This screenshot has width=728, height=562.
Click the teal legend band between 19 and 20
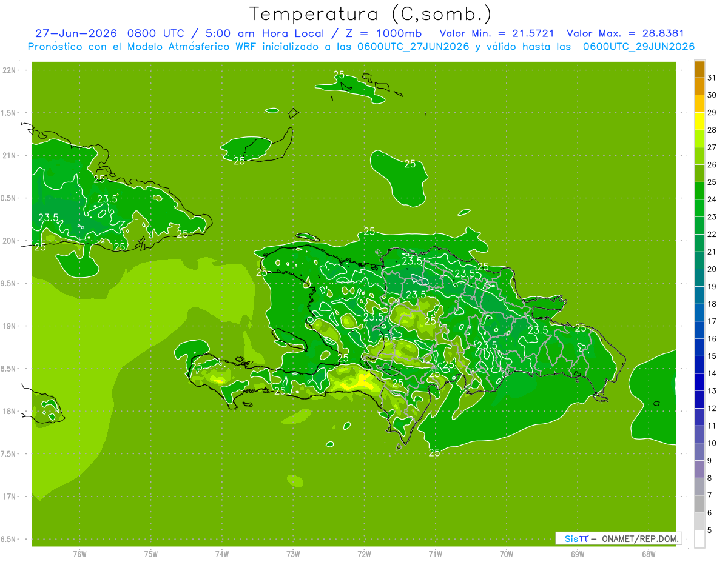tap(699, 278)
